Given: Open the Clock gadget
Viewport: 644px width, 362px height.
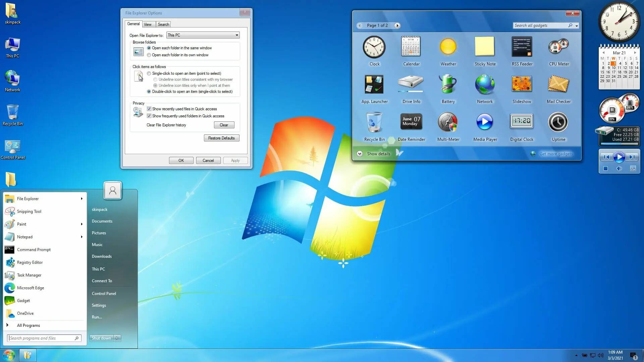Looking at the screenshot, I should tap(375, 47).
